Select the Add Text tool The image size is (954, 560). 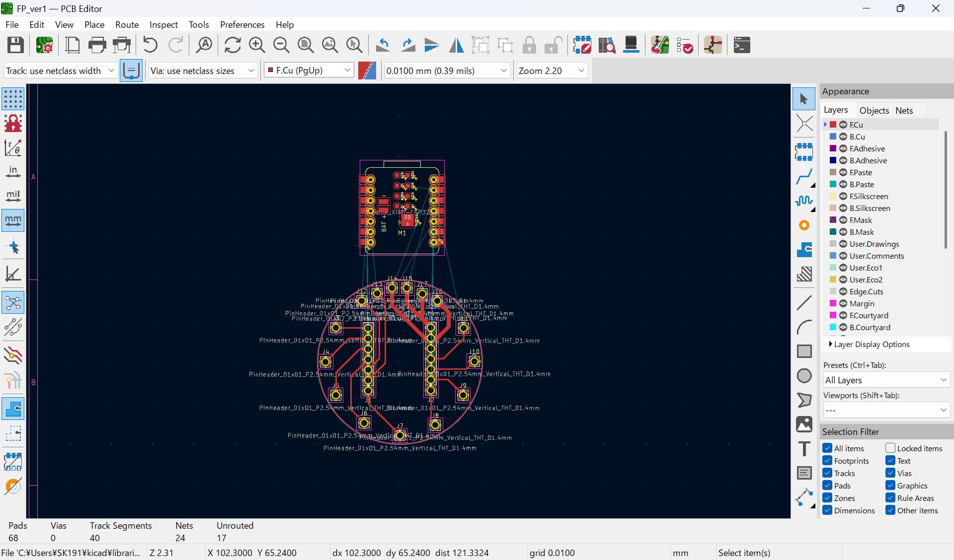click(804, 449)
